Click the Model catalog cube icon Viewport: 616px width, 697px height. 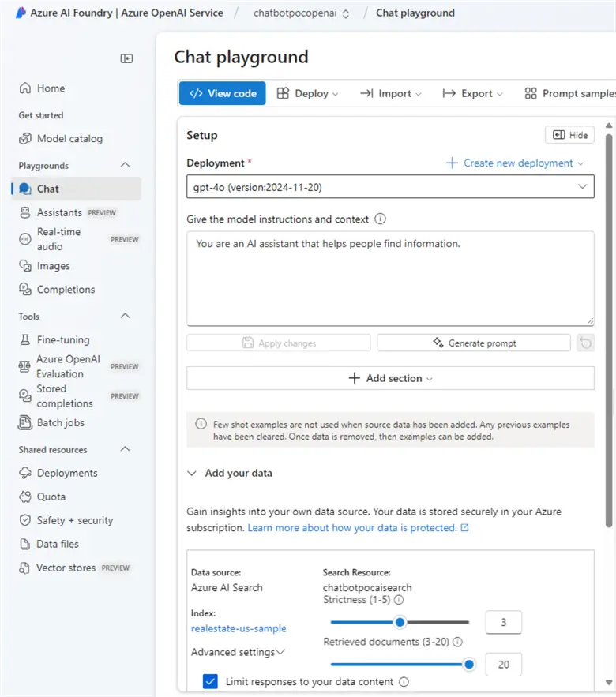(x=25, y=139)
